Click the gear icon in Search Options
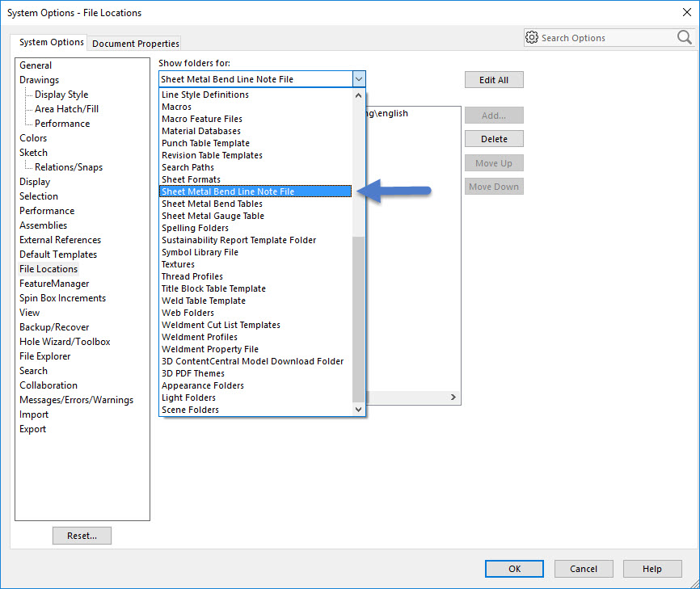Viewport: 700px width, 589px height. pyautogui.click(x=532, y=38)
